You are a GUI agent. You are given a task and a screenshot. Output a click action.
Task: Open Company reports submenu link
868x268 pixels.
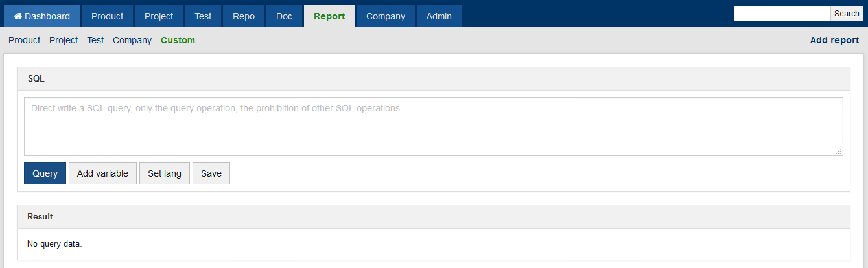[x=132, y=40]
